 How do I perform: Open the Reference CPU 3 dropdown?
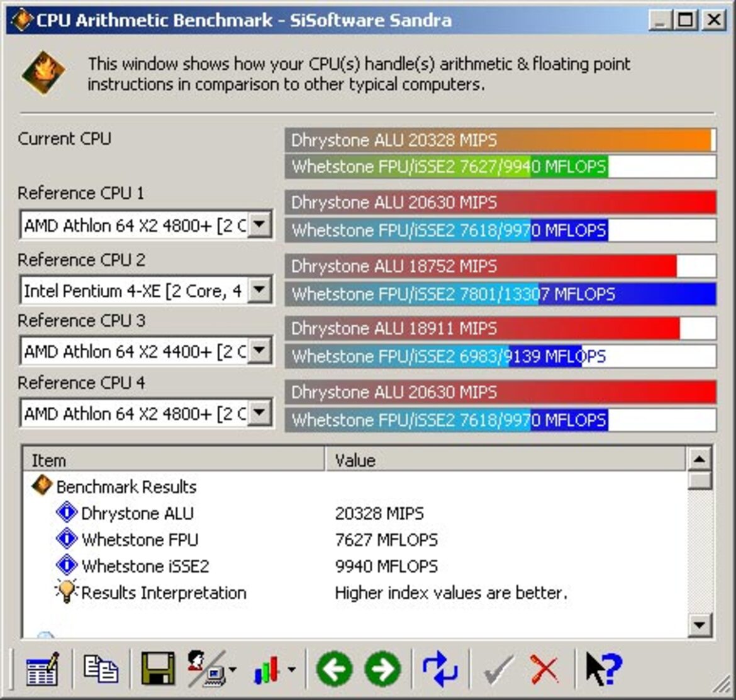point(260,350)
